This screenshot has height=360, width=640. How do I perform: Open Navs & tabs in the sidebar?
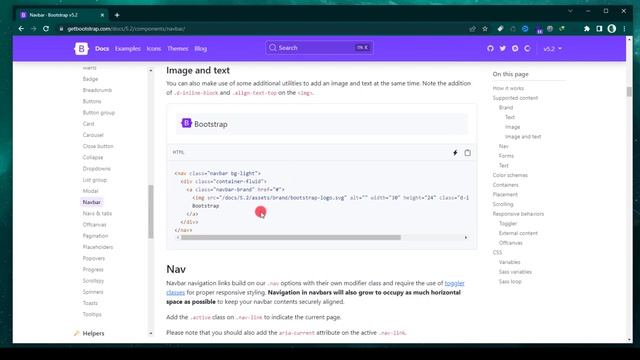coord(97,213)
